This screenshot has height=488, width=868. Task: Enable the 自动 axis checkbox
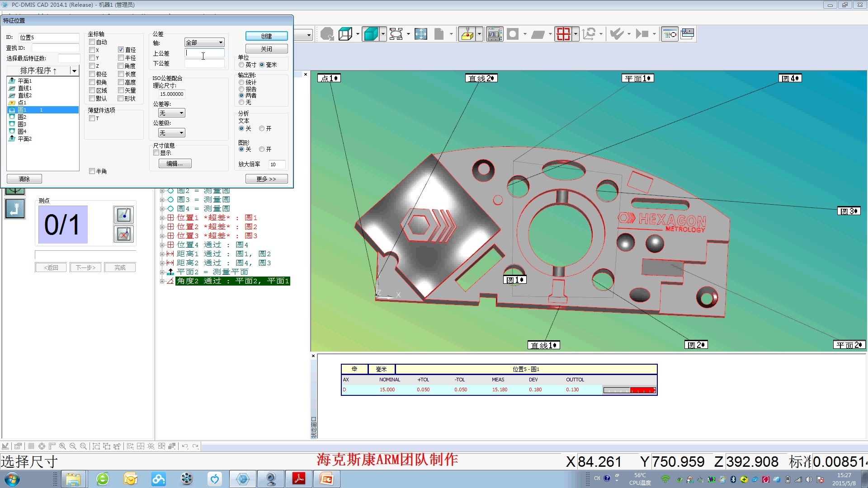click(x=92, y=42)
